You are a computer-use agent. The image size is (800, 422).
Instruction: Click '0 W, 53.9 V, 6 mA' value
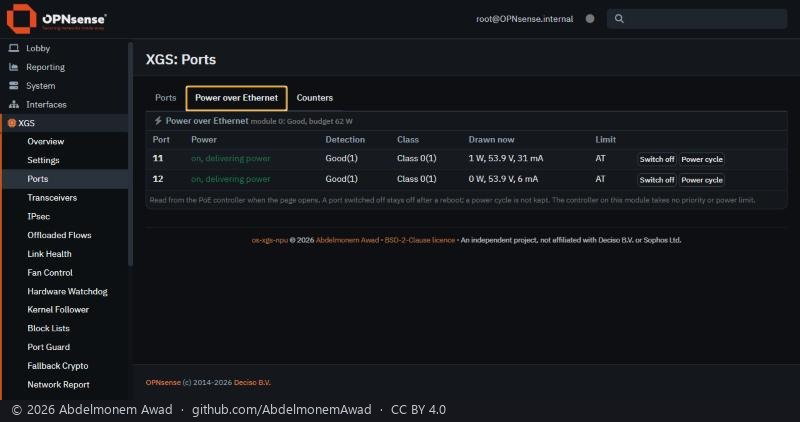tap(503, 179)
